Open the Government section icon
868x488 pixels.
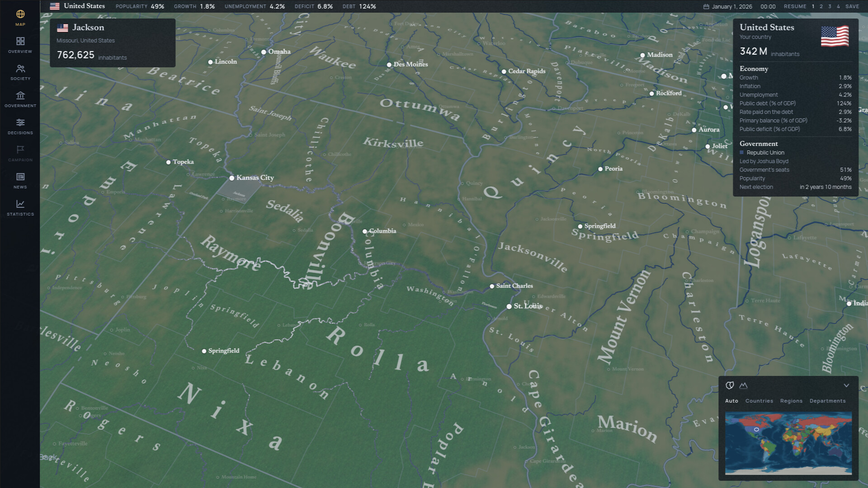(20, 95)
